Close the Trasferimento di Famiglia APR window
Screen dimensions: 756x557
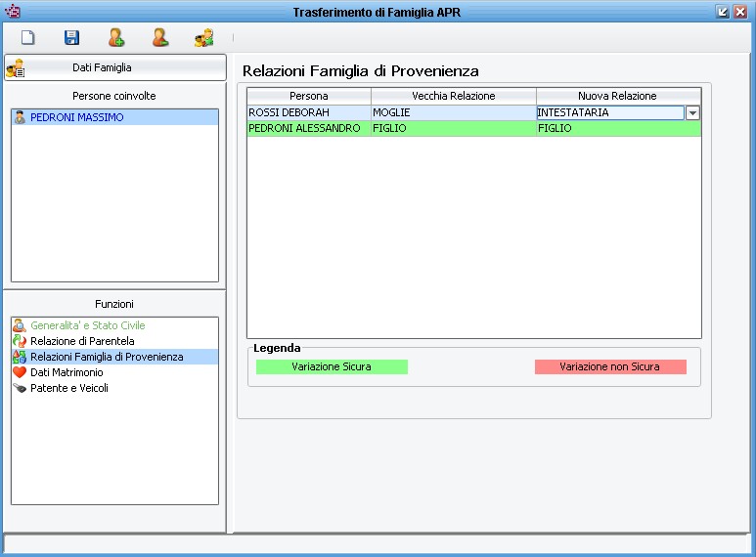coord(740,12)
